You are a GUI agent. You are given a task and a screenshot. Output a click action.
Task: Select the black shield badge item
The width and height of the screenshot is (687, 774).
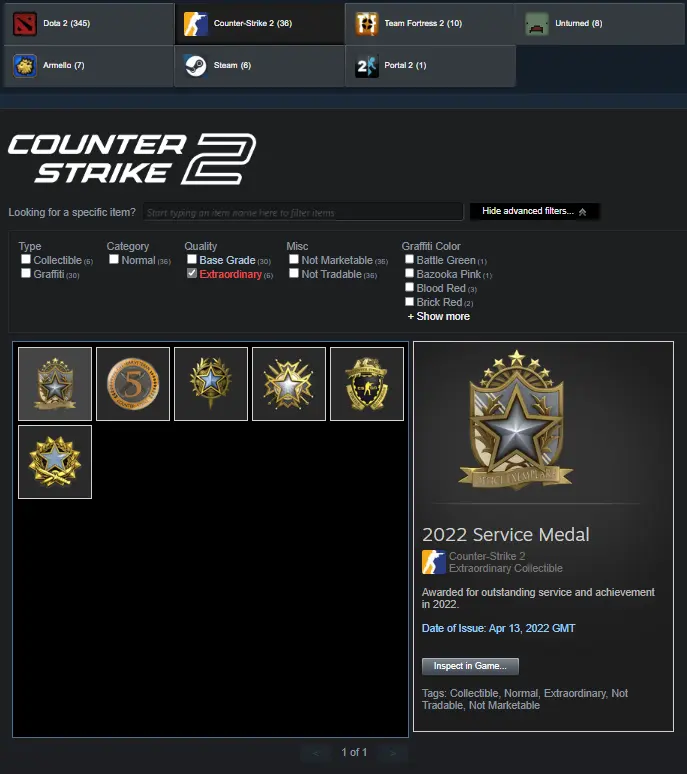click(367, 384)
